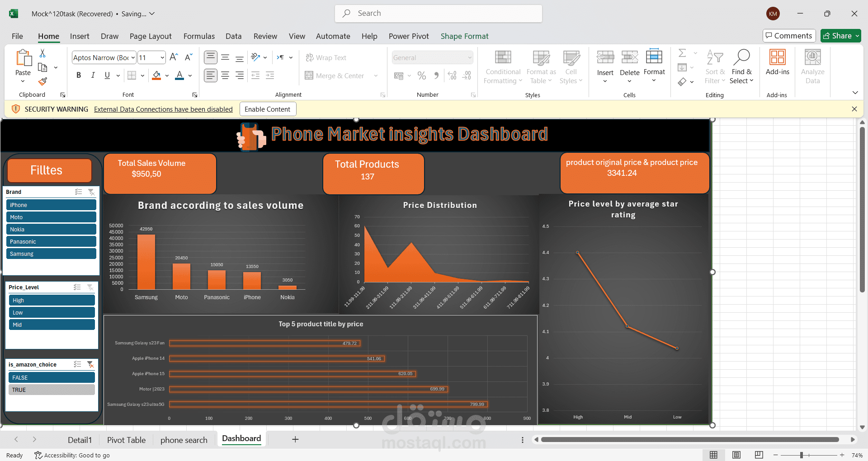The image size is (868, 461).
Task: Switch to Page Break Preview view
Action: click(x=759, y=455)
